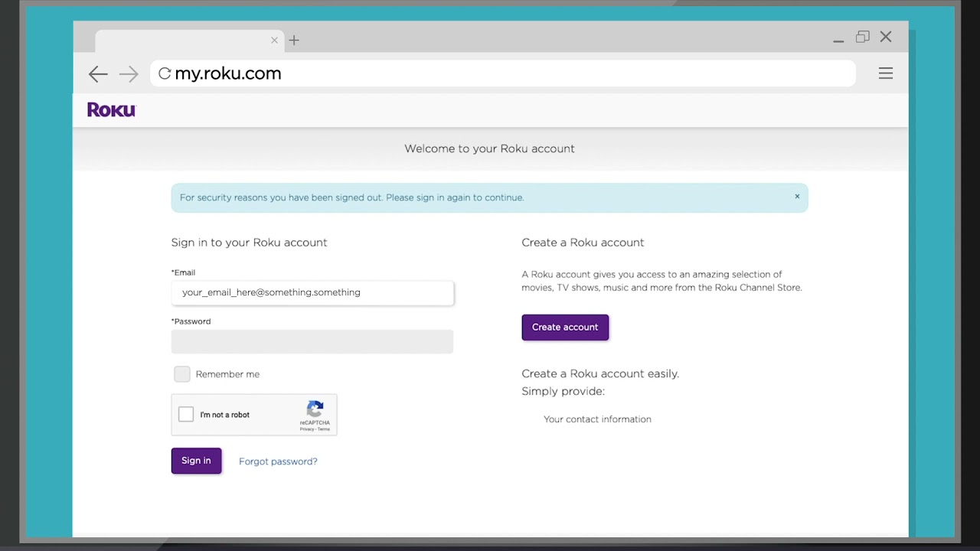Screen dimensions: 980x551
Task: Focus the Password input field
Action: (x=312, y=341)
